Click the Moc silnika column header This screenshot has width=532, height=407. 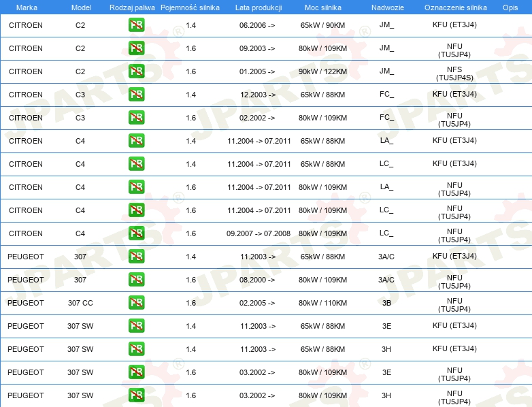[323, 7]
